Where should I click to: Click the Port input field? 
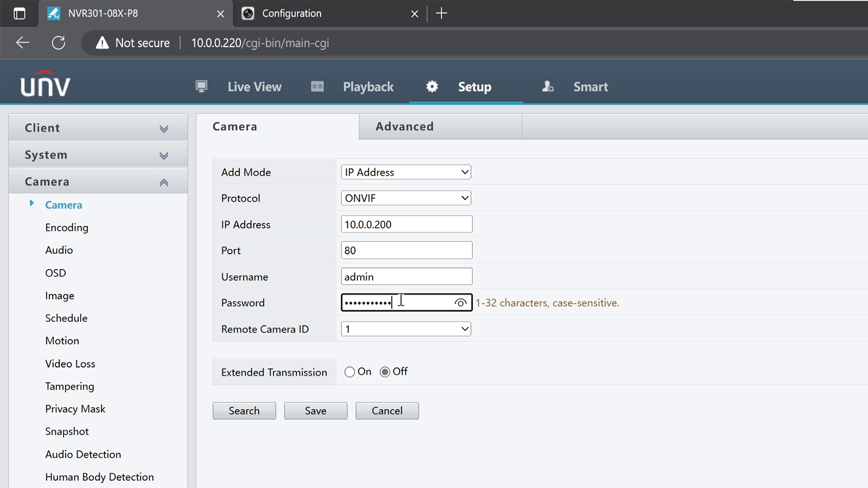(x=407, y=251)
